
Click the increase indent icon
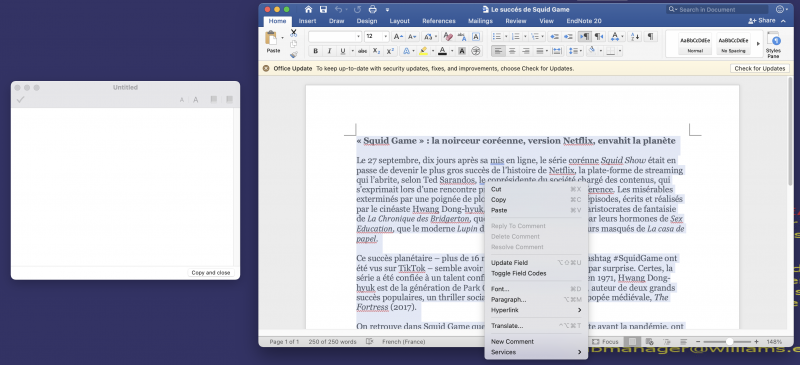pos(568,37)
